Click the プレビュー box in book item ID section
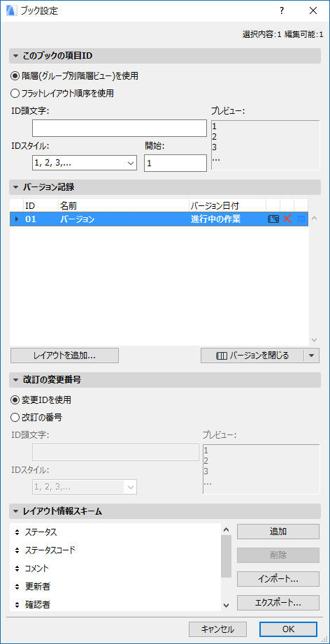The height and width of the screenshot is (644, 330). click(x=266, y=145)
